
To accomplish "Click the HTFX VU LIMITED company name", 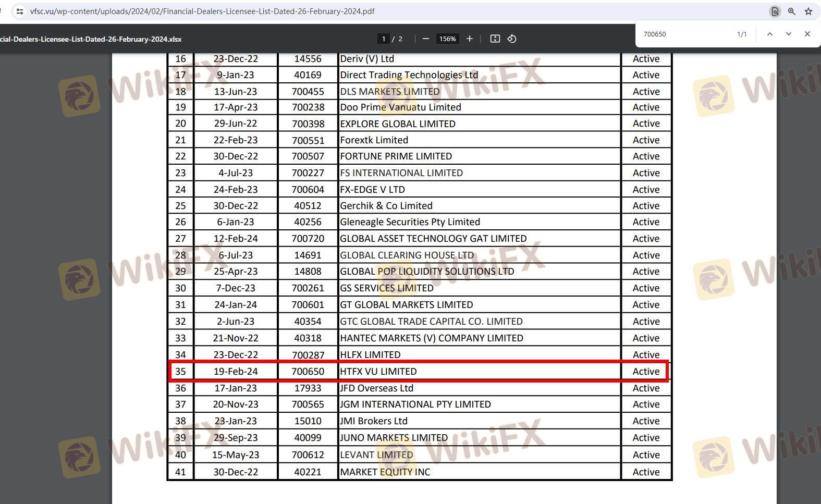I will tap(378, 371).
